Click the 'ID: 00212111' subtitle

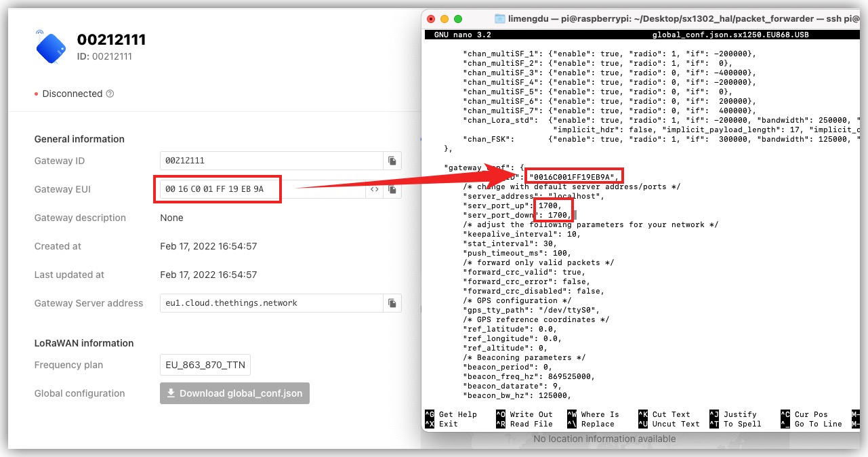(x=104, y=56)
